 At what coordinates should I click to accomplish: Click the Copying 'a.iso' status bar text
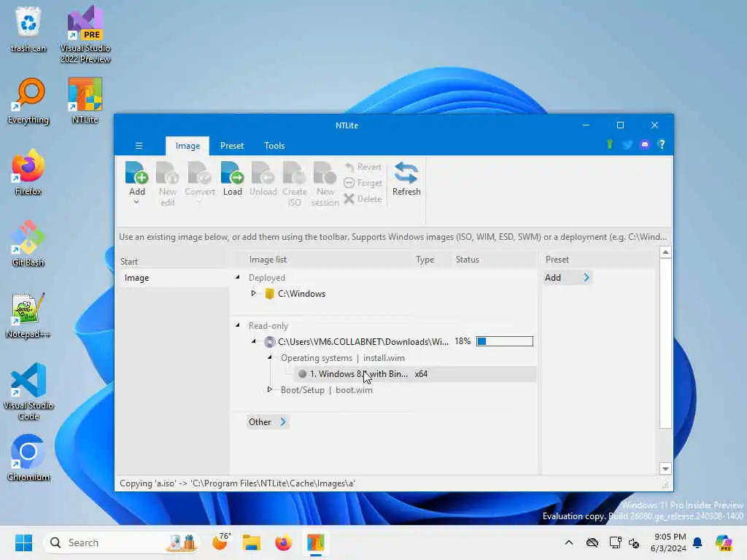pos(237,483)
